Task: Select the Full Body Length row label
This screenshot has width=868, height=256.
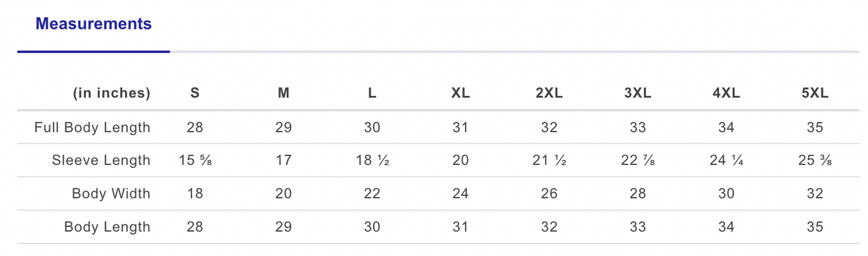Action: tap(92, 128)
